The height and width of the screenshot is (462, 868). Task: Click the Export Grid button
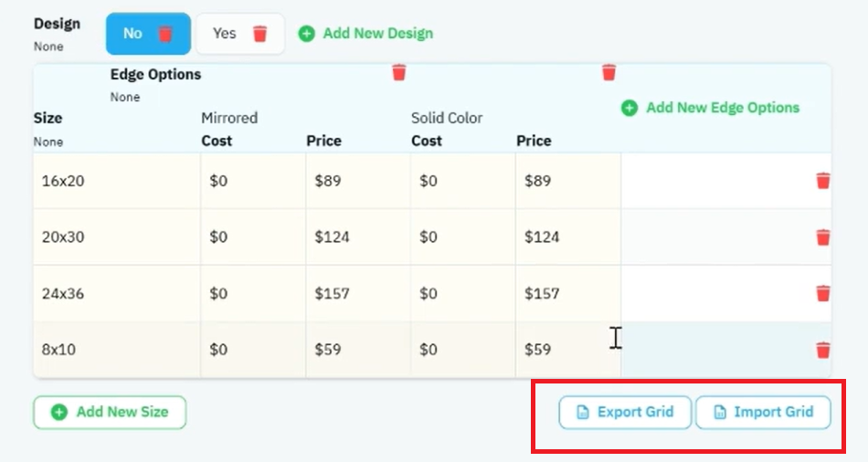[x=625, y=412]
